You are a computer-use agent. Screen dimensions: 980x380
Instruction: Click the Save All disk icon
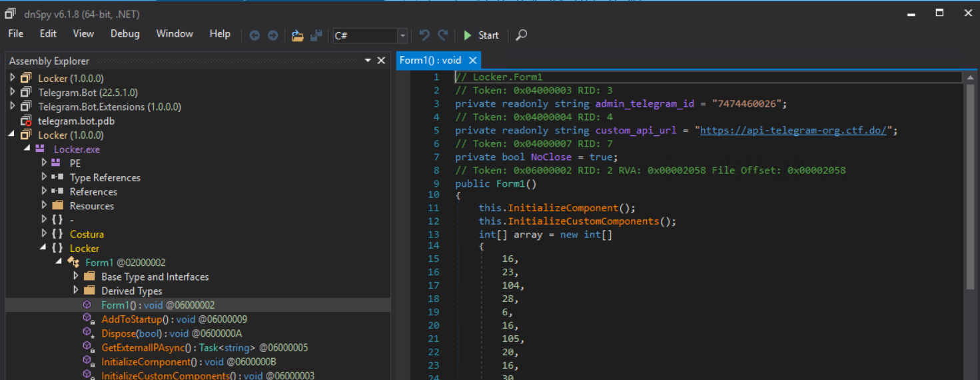tap(316, 35)
